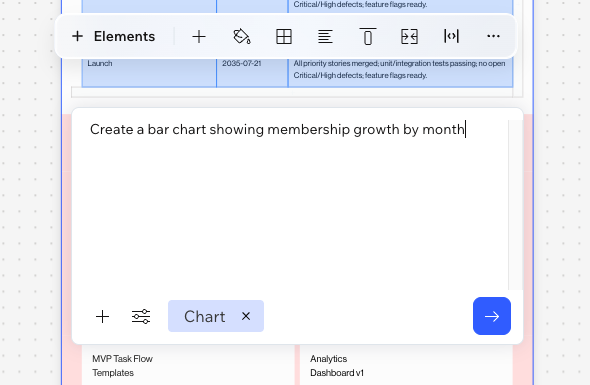Open the paint bucket fill color tool
This screenshot has width=590, height=385.
(x=242, y=37)
